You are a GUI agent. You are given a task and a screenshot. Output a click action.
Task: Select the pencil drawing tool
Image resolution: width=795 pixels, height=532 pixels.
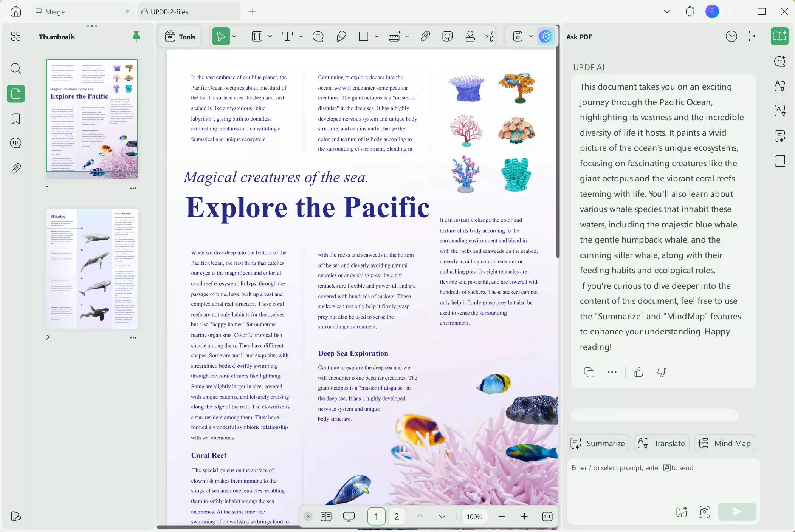coord(341,36)
